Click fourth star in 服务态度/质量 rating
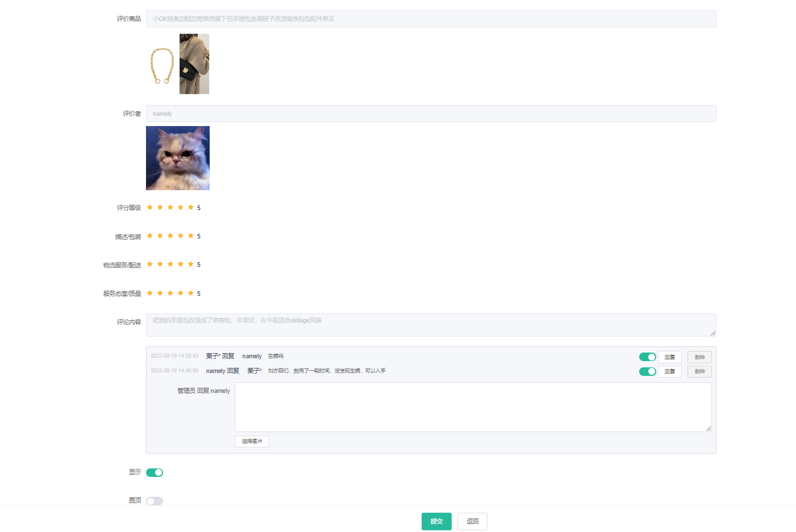Image resolution: width=796 pixels, height=532 pixels. coord(181,293)
